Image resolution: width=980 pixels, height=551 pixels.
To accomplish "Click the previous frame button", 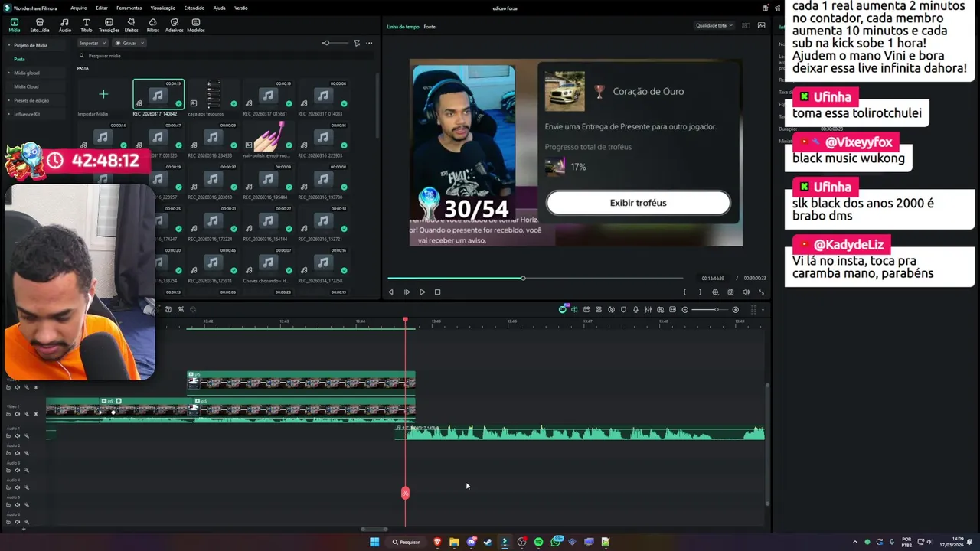I will tap(391, 292).
